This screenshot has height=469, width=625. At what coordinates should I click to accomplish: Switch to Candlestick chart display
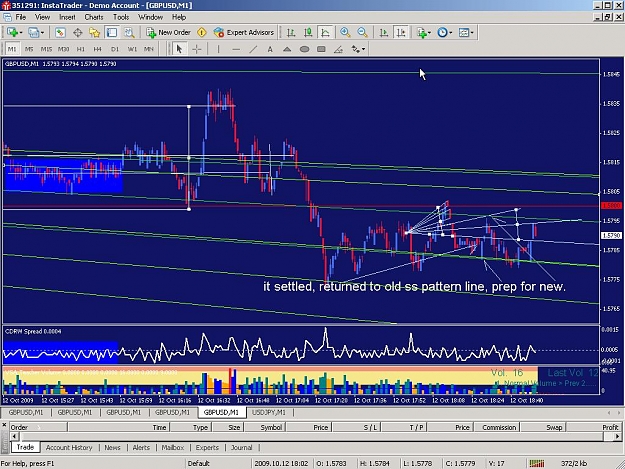[x=308, y=33]
